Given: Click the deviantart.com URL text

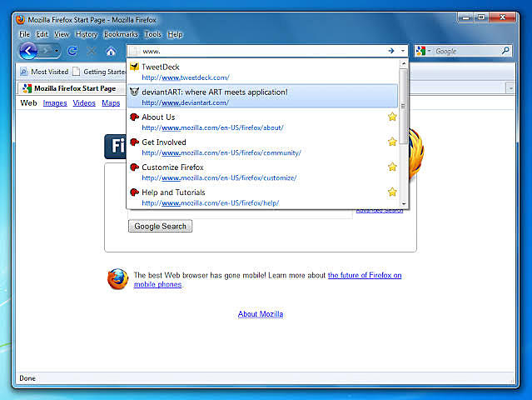Looking at the screenshot, I should coord(186,102).
